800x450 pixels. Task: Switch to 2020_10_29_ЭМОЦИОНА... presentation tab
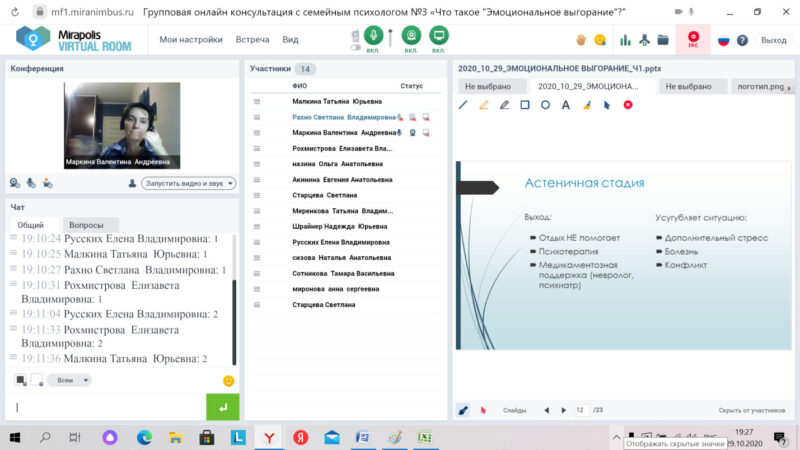[x=588, y=87]
